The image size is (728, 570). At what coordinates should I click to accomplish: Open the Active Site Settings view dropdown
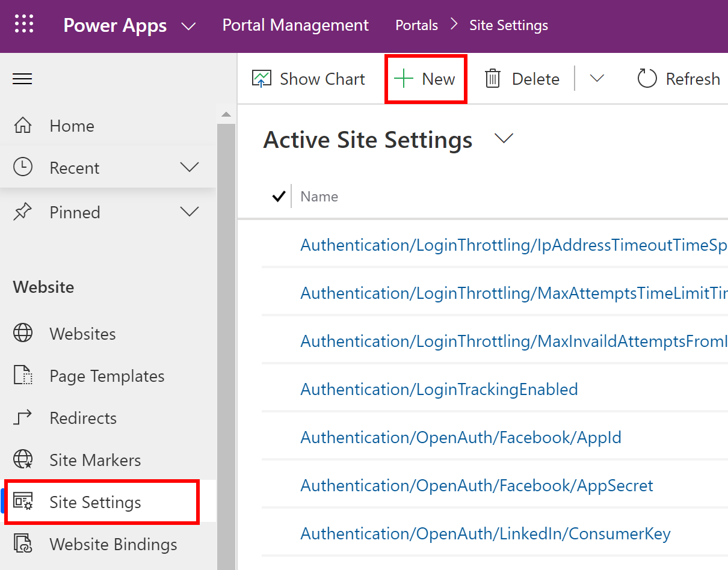coord(503,139)
